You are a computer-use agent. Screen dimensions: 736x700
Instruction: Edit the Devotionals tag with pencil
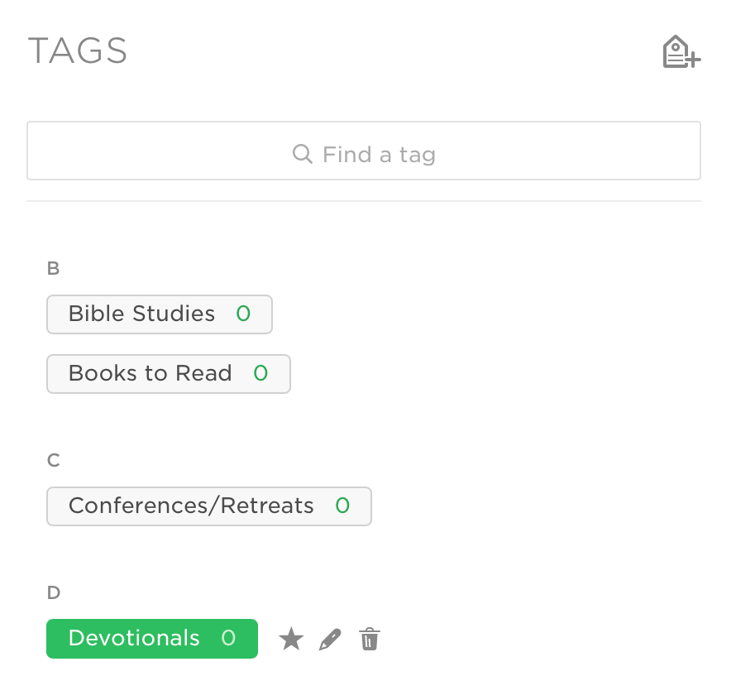click(x=330, y=639)
